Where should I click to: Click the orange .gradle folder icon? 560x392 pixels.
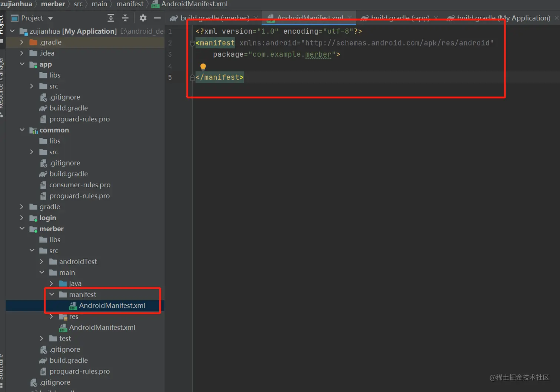coord(33,42)
